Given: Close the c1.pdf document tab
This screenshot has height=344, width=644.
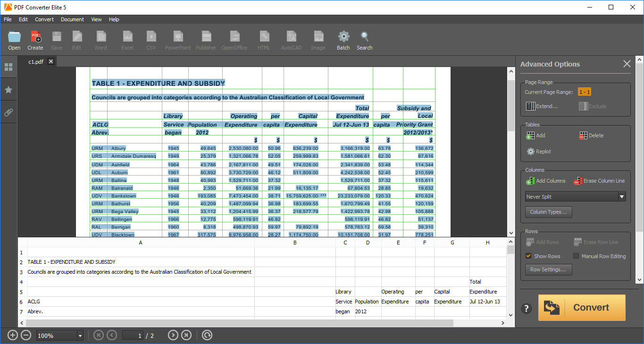Looking at the screenshot, I should click(x=51, y=61).
